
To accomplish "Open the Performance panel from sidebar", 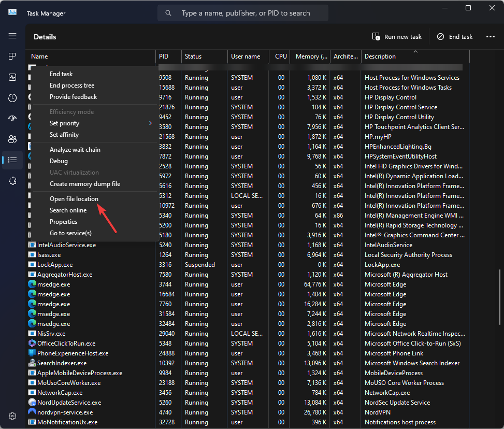I will point(12,77).
